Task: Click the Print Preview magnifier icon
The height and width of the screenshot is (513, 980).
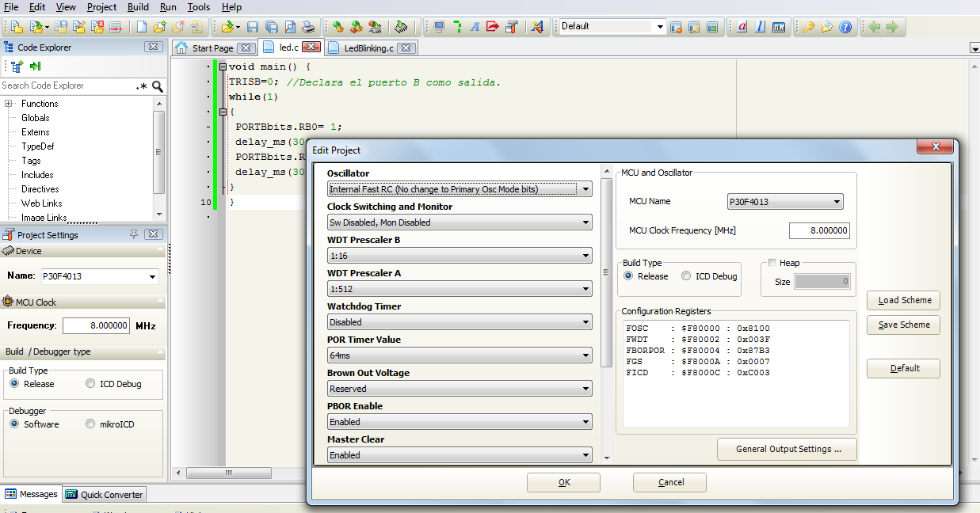Action: coord(290,27)
